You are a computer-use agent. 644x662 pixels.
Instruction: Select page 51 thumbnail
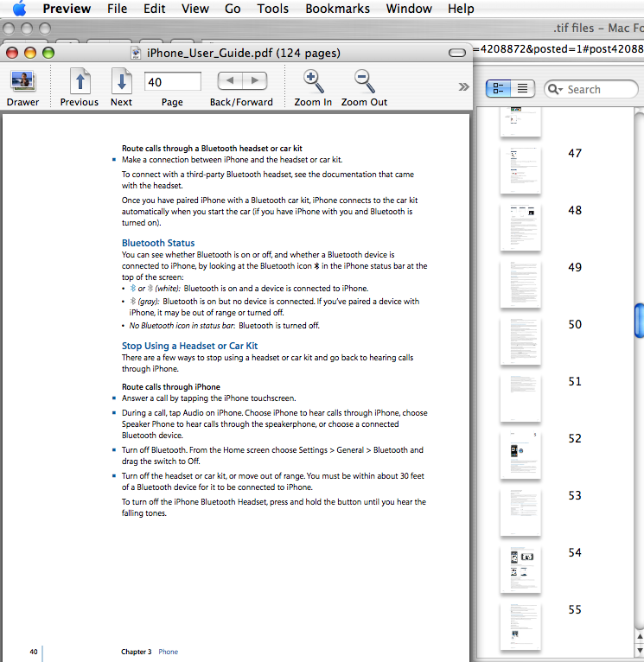520,398
